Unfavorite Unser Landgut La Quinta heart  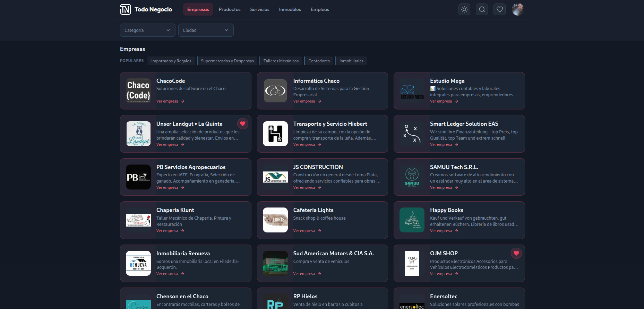pos(243,124)
